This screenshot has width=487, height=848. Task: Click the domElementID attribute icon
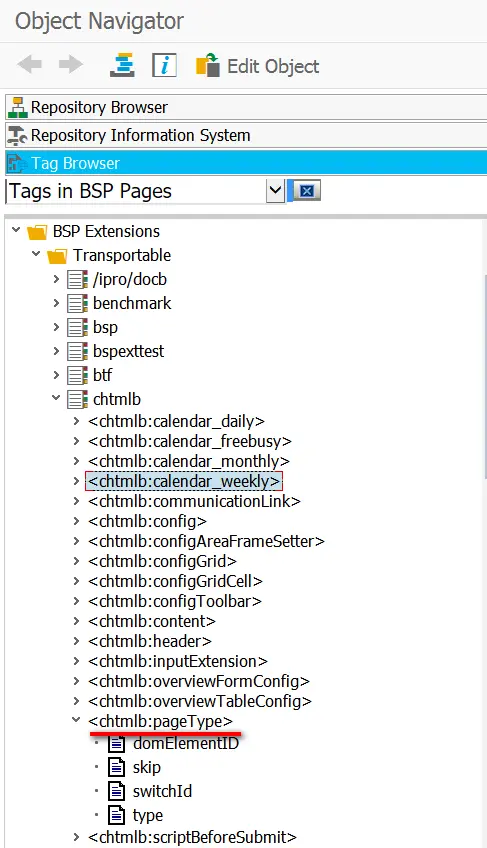click(x=116, y=744)
